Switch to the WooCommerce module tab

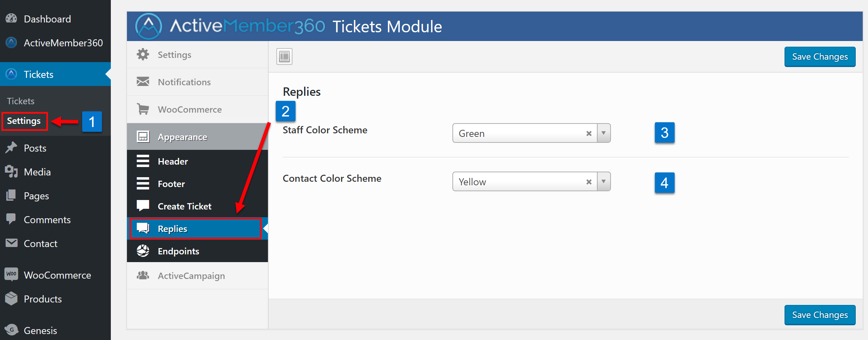[x=197, y=109]
